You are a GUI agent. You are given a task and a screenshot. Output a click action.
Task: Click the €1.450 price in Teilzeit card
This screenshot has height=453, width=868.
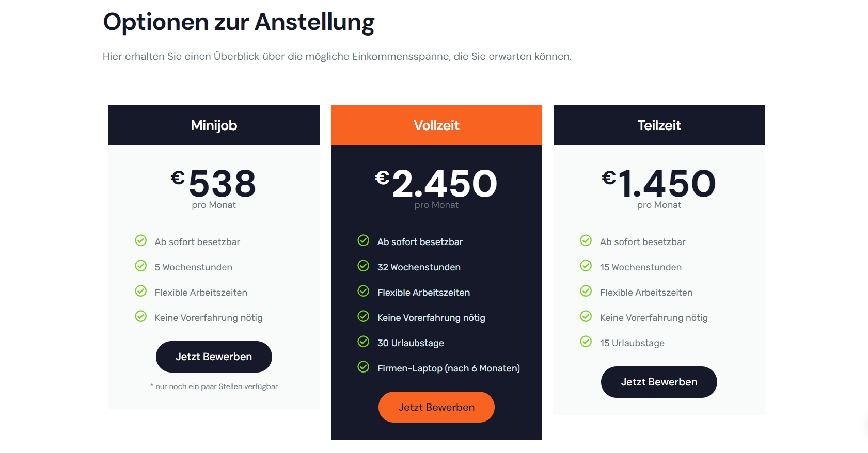(x=659, y=184)
